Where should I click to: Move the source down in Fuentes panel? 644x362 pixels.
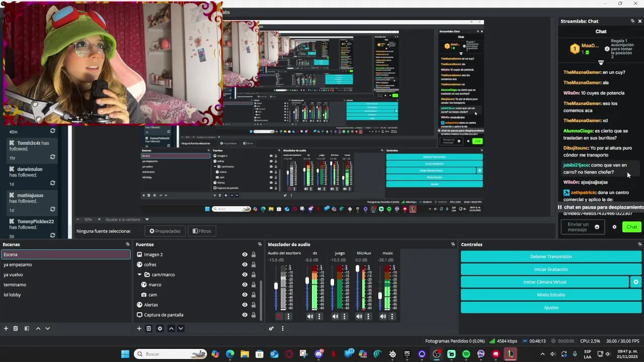coord(181,328)
